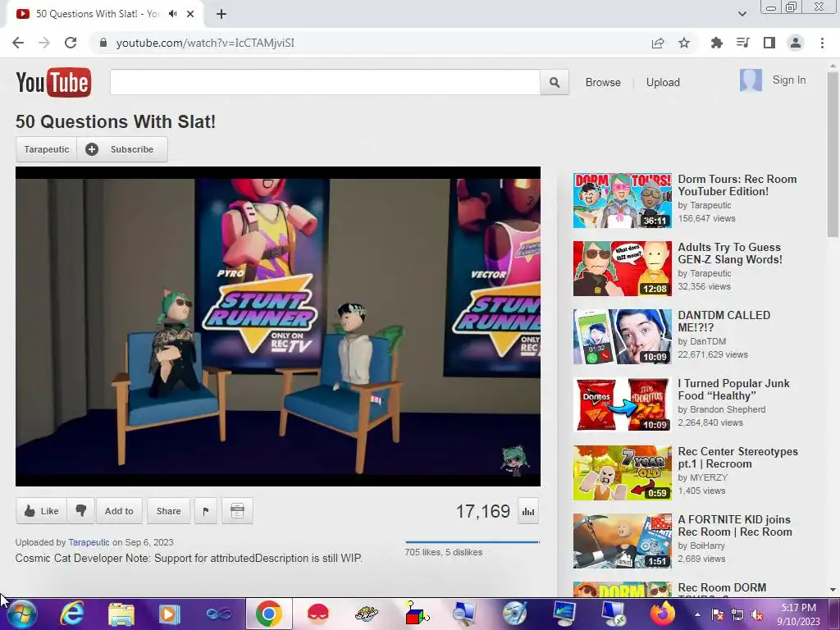The height and width of the screenshot is (630, 840).
Task: Open the Extensions puzzle icon
Action: (x=717, y=43)
